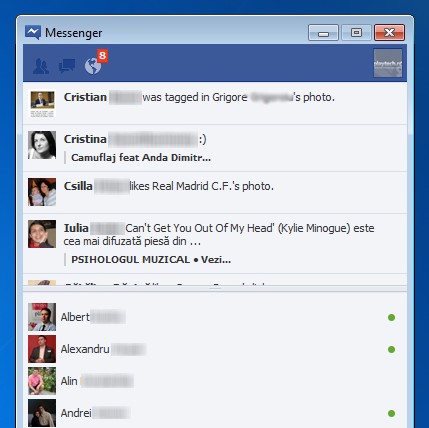Click the Messenger logo in title bar
429x428 pixels.
(33, 32)
